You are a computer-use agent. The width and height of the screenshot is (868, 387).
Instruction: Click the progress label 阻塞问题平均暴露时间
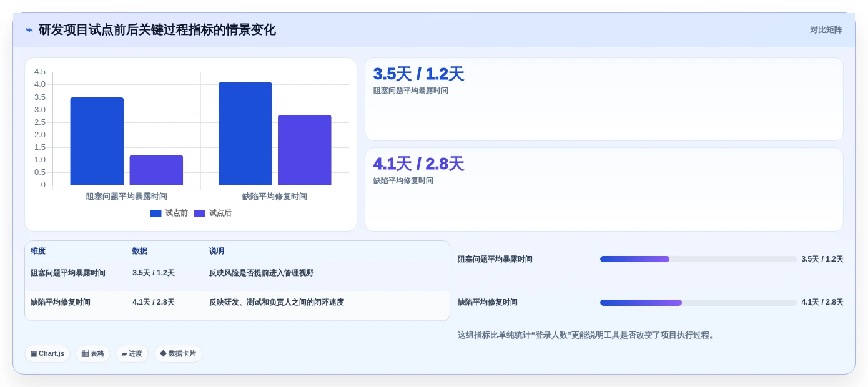coord(495,259)
